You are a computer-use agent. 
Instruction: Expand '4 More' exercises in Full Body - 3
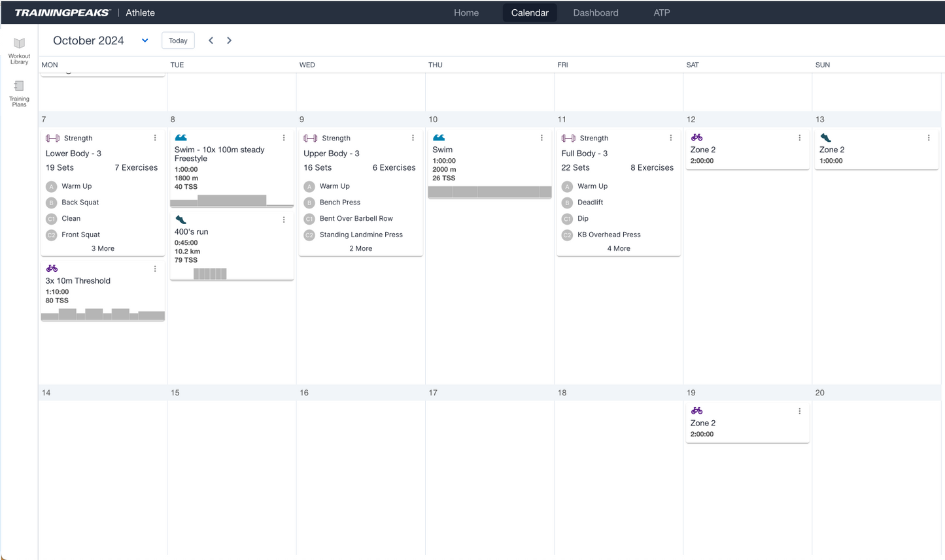tap(618, 248)
